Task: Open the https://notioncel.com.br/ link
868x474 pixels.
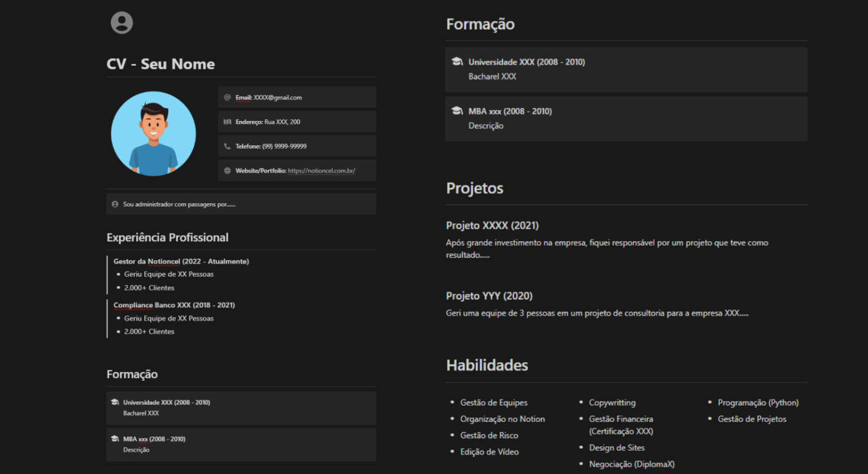Action: [322, 171]
